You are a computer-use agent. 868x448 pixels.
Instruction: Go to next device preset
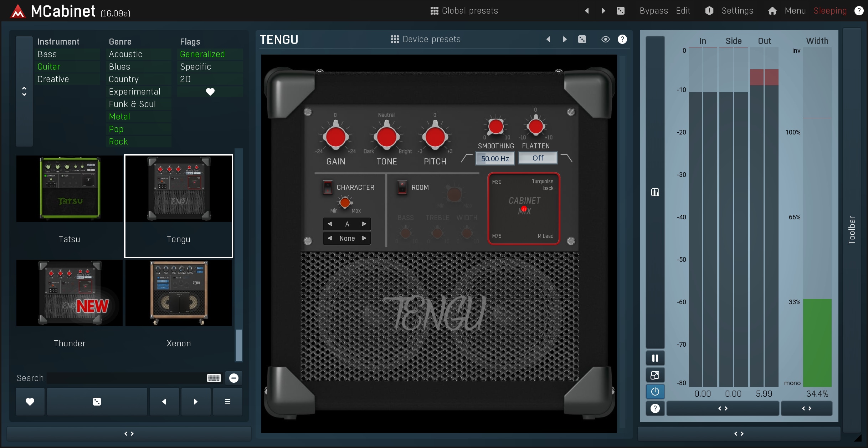click(x=565, y=39)
